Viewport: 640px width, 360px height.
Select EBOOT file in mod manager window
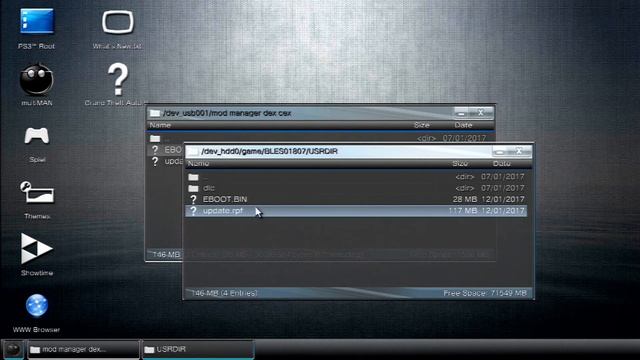click(165, 150)
